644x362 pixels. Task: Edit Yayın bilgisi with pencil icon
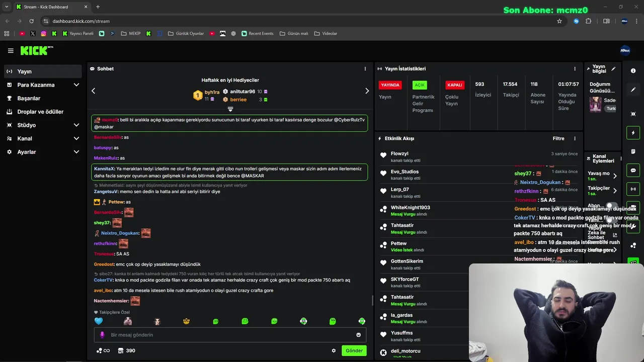[613, 69]
